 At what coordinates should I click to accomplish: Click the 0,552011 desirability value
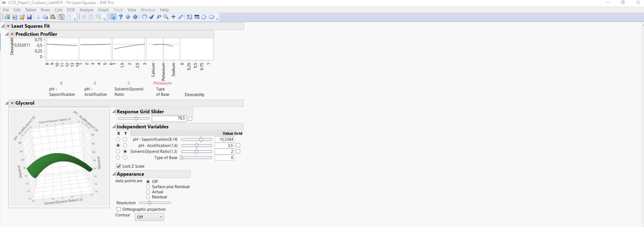coord(22,45)
